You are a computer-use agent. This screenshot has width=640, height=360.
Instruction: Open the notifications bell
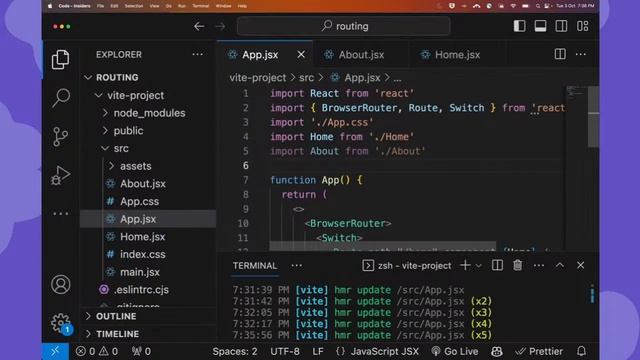(x=582, y=351)
